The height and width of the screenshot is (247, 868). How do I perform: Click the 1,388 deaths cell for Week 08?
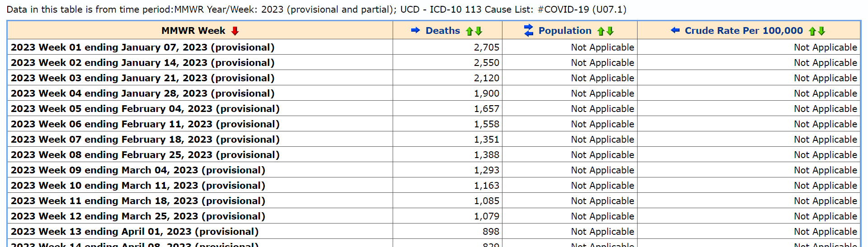(486, 155)
